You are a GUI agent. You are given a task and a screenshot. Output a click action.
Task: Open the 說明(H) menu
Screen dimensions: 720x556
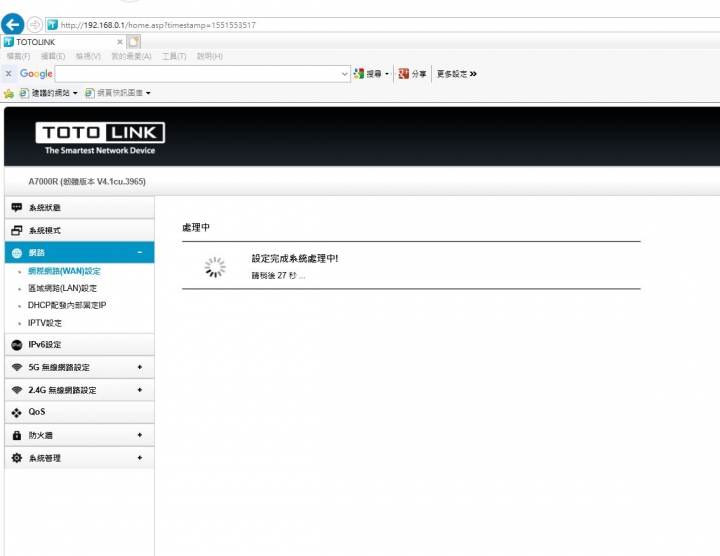tap(210, 56)
